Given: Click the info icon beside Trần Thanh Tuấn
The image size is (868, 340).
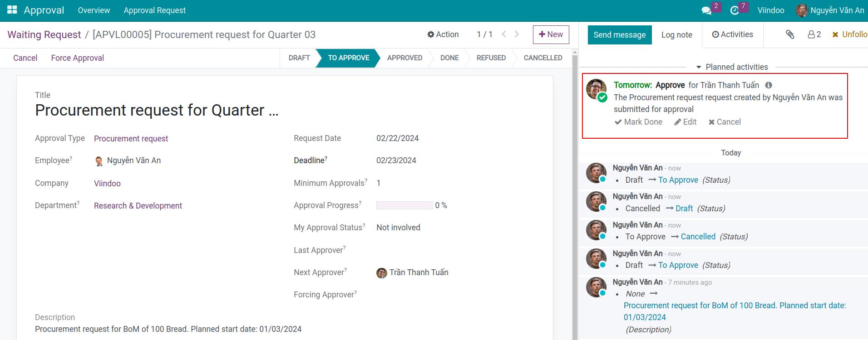Looking at the screenshot, I should pyautogui.click(x=768, y=85).
